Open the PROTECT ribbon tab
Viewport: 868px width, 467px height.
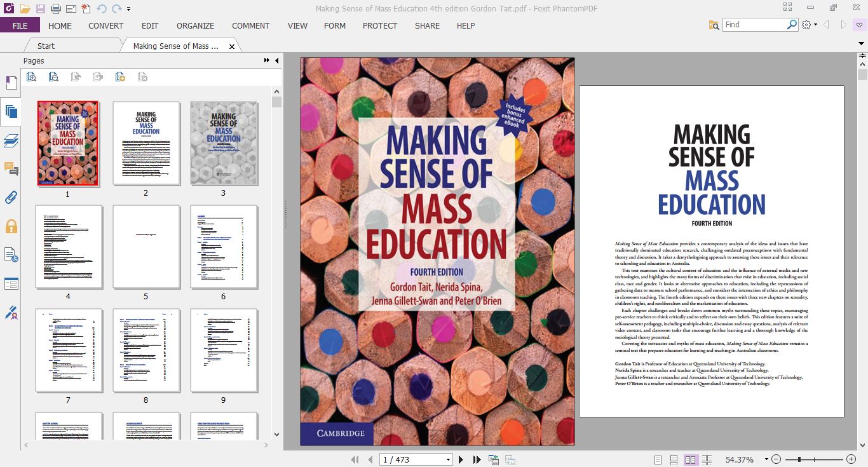[x=380, y=25]
